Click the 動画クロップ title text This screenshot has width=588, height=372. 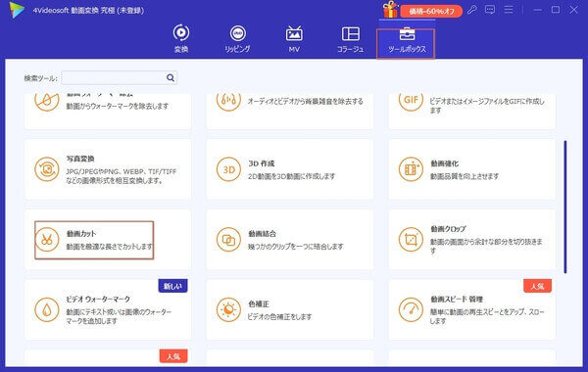448,229
